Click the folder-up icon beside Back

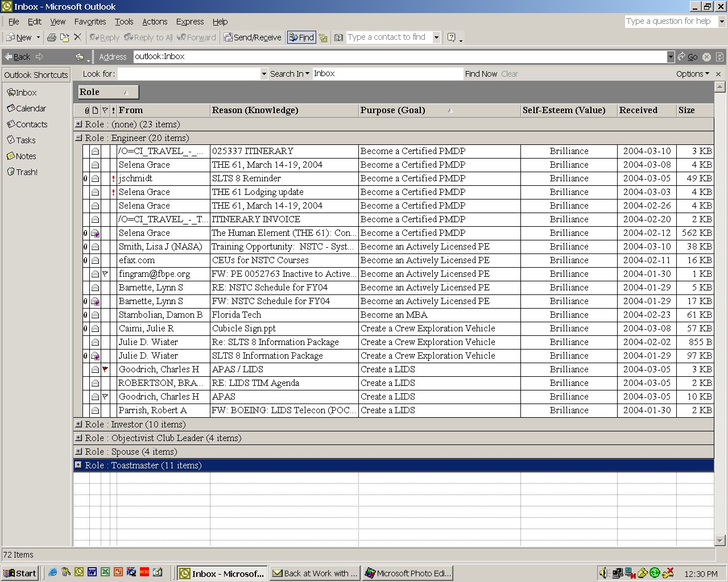point(80,57)
